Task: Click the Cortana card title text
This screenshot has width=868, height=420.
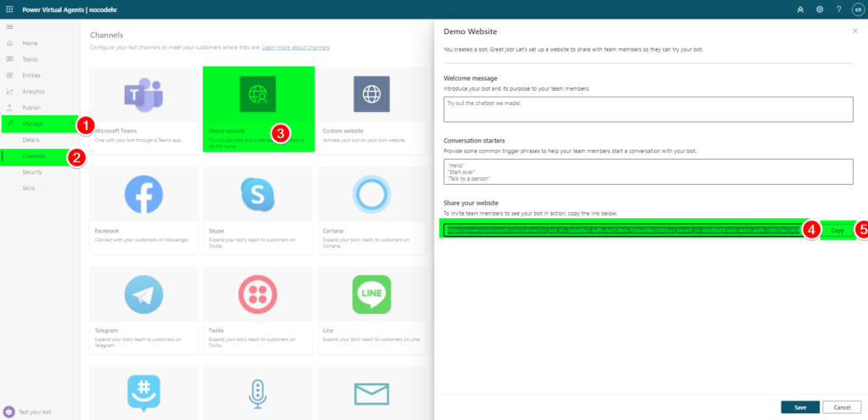Action: coord(332,231)
